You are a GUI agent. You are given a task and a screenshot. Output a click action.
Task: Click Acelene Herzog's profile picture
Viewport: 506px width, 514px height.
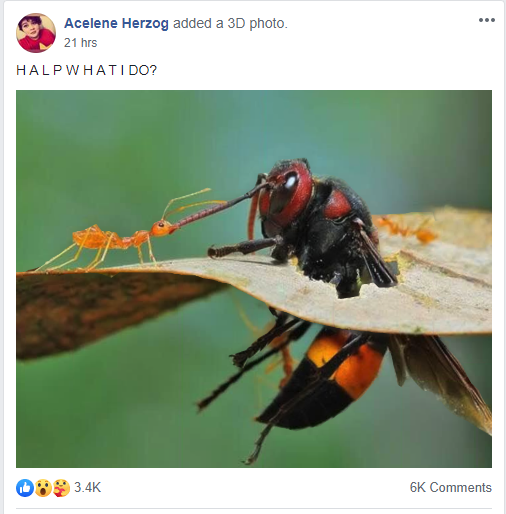click(x=36, y=33)
